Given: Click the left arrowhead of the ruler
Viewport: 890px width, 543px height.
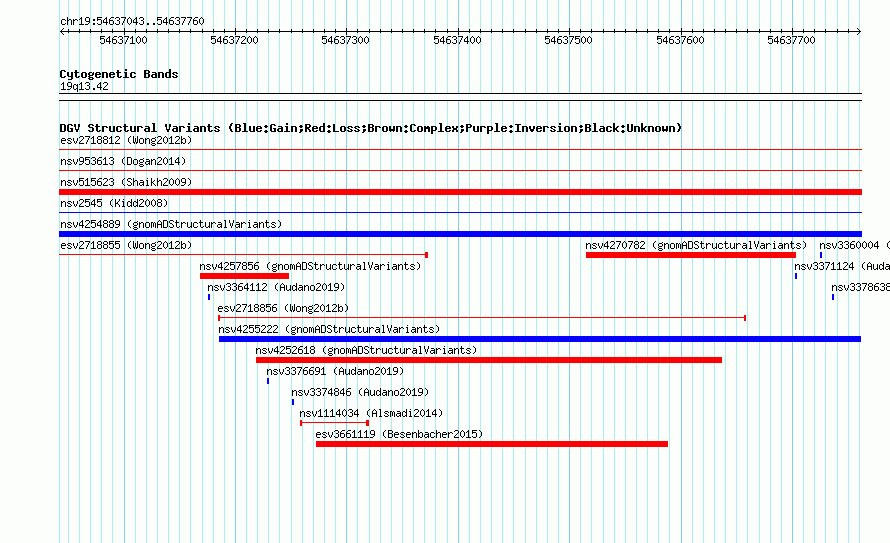Looking at the screenshot, I should [x=62, y=32].
